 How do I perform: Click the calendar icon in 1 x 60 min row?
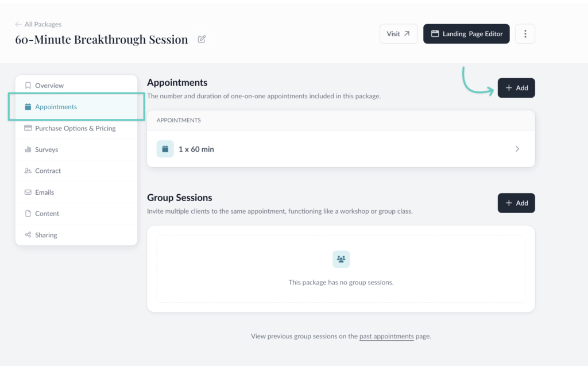tap(165, 149)
